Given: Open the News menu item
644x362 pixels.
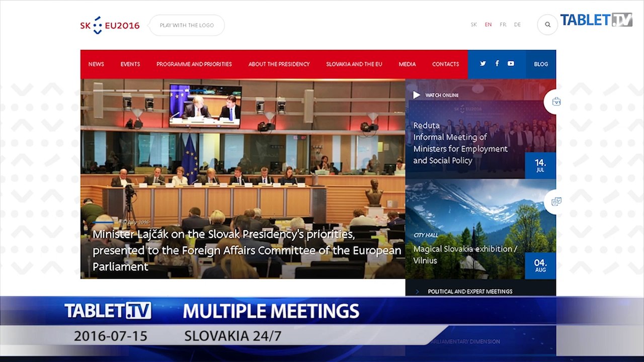Looking at the screenshot, I should click(96, 64).
